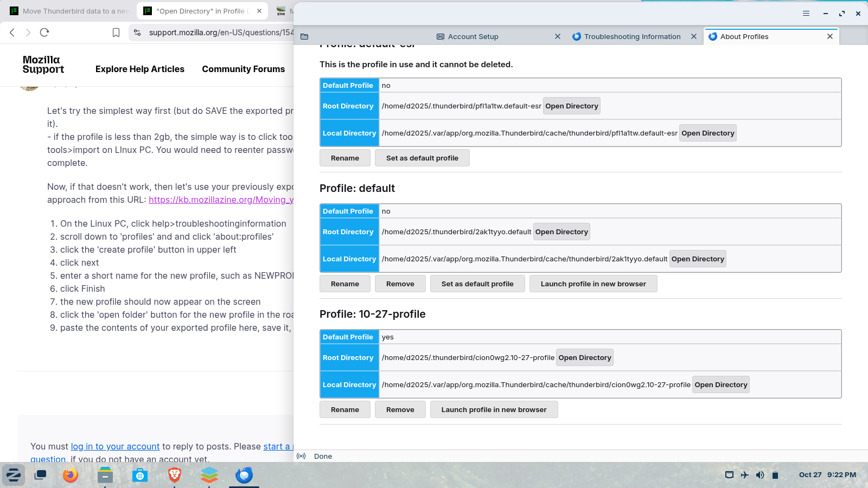Switch to the Troubleshooting Information tab

click(x=632, y=36)
